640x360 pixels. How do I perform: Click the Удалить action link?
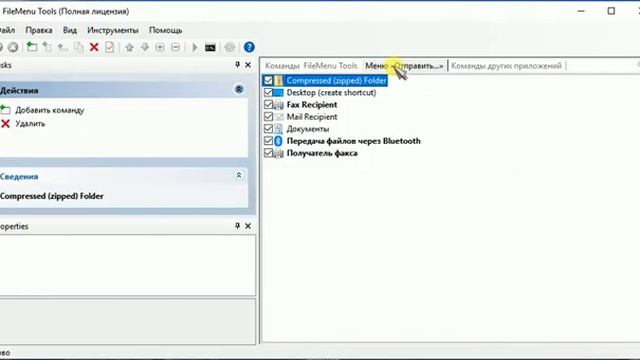point(30,124)
